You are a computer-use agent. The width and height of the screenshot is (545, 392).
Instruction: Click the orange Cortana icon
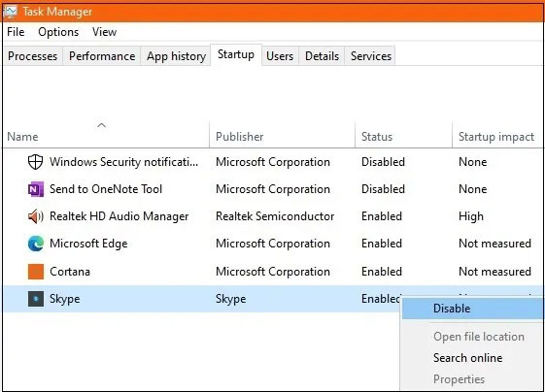click(x=36, y=272)
